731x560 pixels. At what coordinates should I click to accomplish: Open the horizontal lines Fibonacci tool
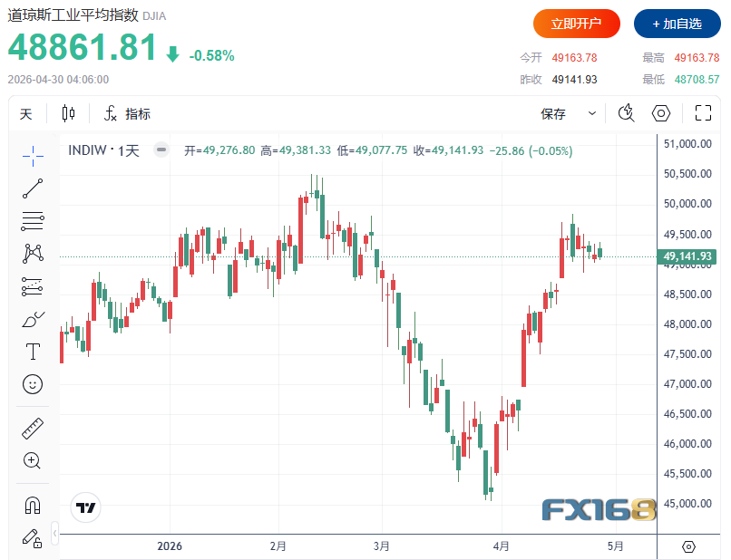click(x=33, y=221)
